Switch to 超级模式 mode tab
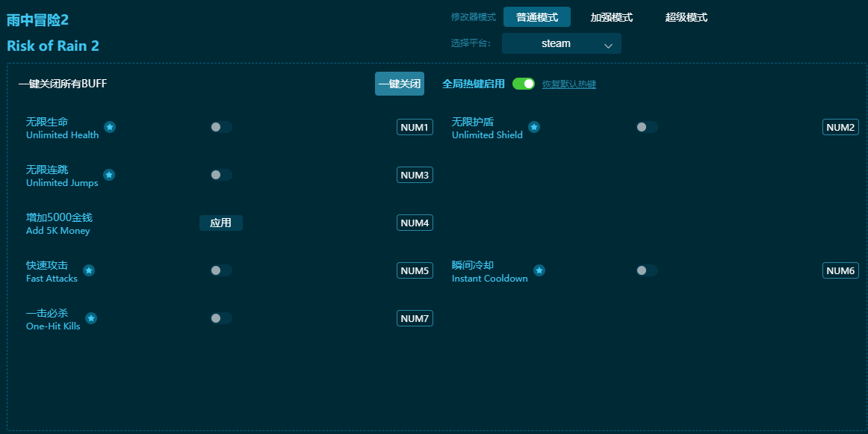Image resolution: width=868 pixels, height=434 pixels. coord(686,17)
